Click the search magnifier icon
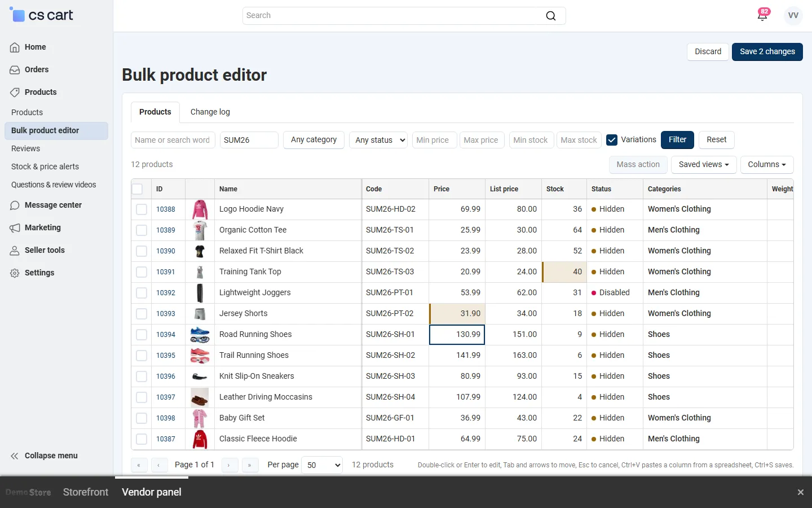The width and height of the screenshot is (812, 508). (x=551, y=16)
